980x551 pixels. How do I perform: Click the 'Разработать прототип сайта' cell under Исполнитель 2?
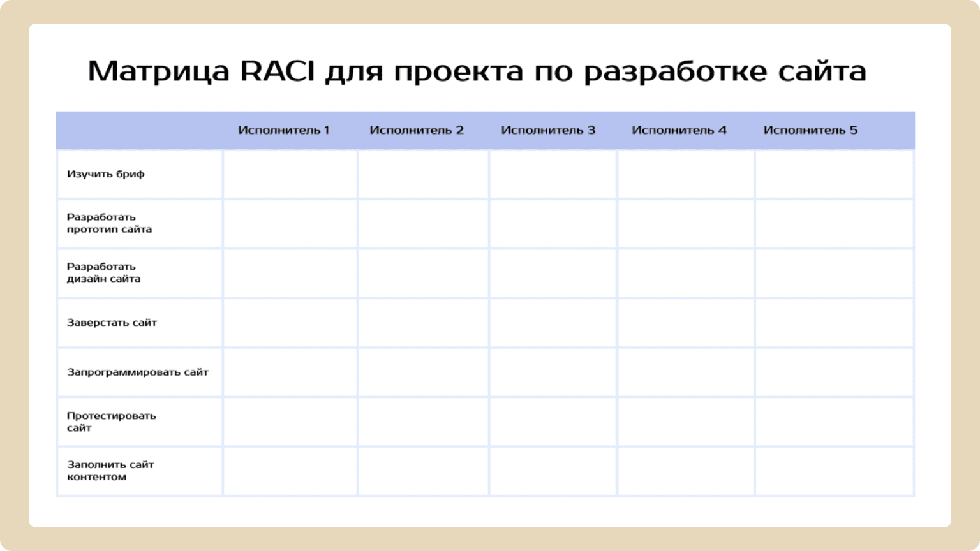tap(423, 223)
